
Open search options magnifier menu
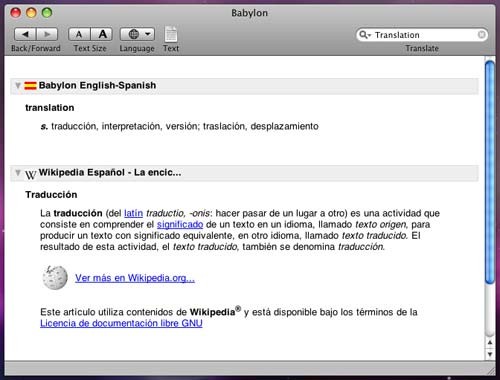(365, 35)
